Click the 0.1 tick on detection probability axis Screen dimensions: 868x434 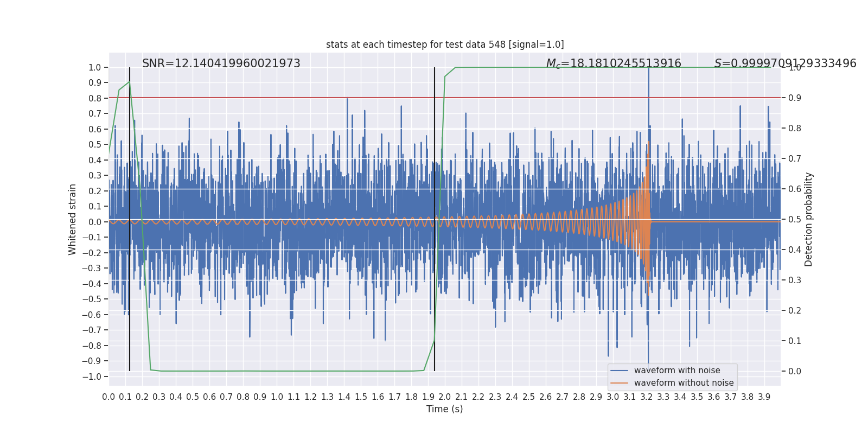pyautogui.click(x=795, y=341)
